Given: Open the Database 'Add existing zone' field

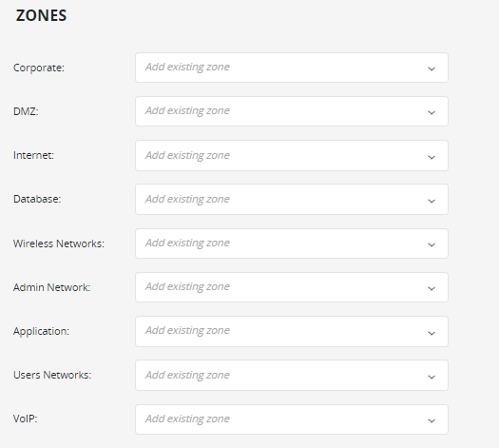Looking at the screenshot, I should (x=292, y=200).
